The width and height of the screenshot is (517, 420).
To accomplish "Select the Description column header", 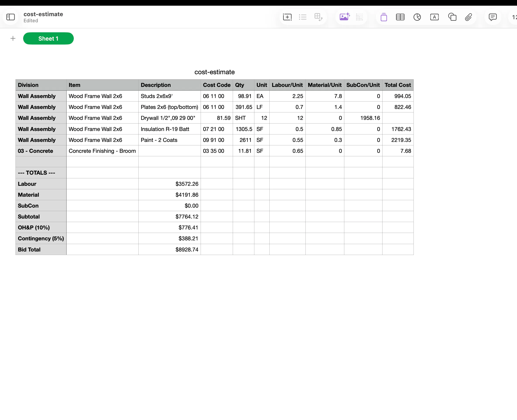I will point(170,85).
